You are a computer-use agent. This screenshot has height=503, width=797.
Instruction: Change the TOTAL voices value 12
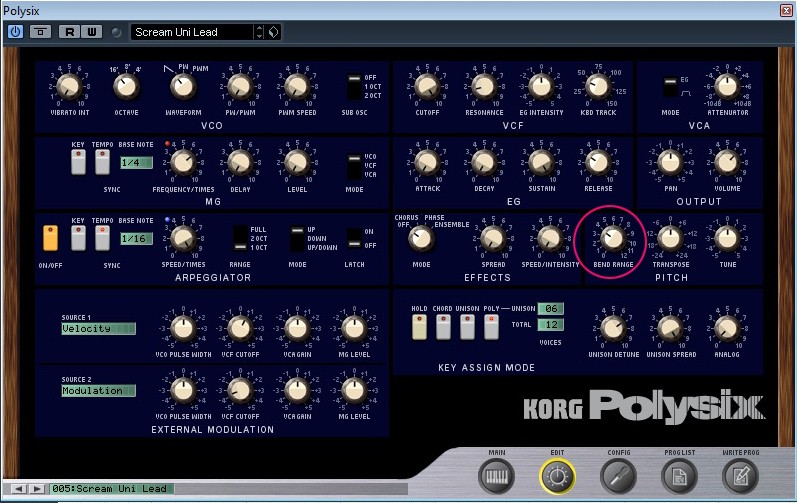click(x=550, y=325)
